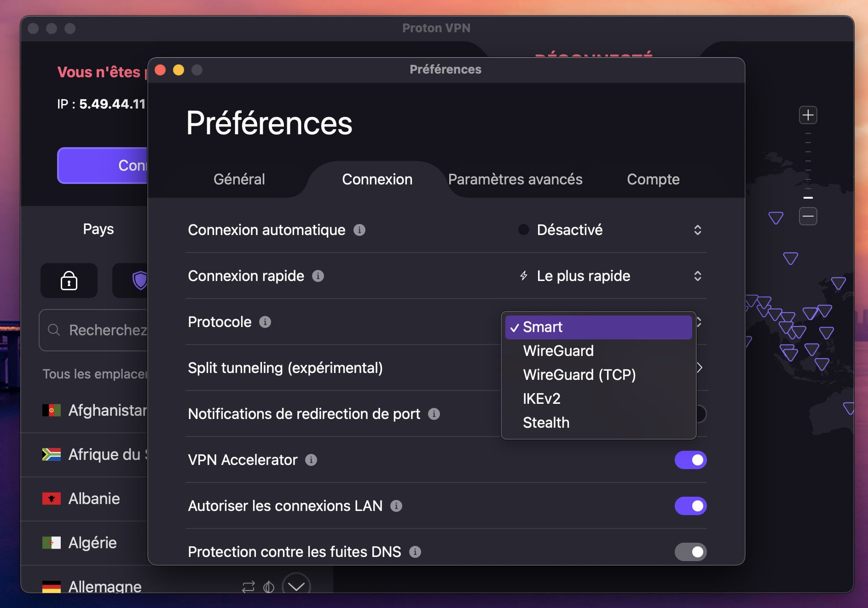Click the IP address 5.49.44.11 text
This screenshot has width=868, height=608.
(x=112, y=104)
